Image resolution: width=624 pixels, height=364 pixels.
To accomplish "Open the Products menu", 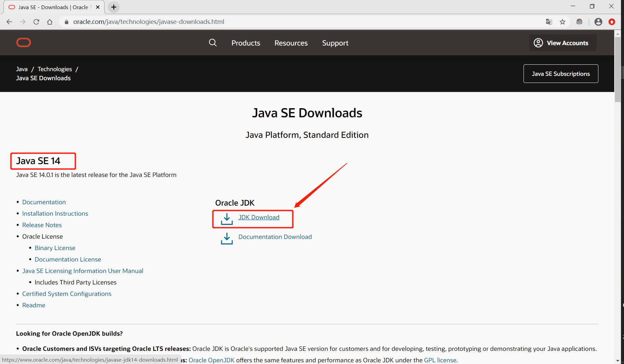I will click(x=245, y=43).
